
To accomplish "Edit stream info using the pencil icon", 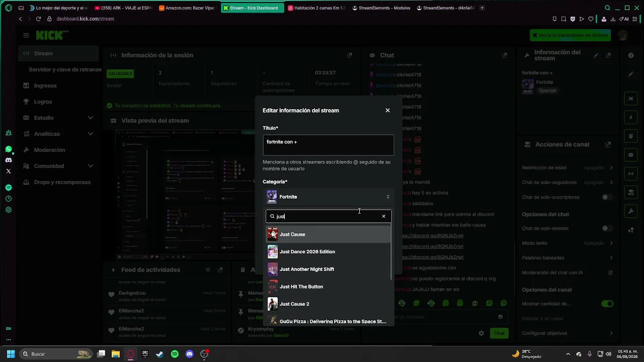I will pos(596,55).
